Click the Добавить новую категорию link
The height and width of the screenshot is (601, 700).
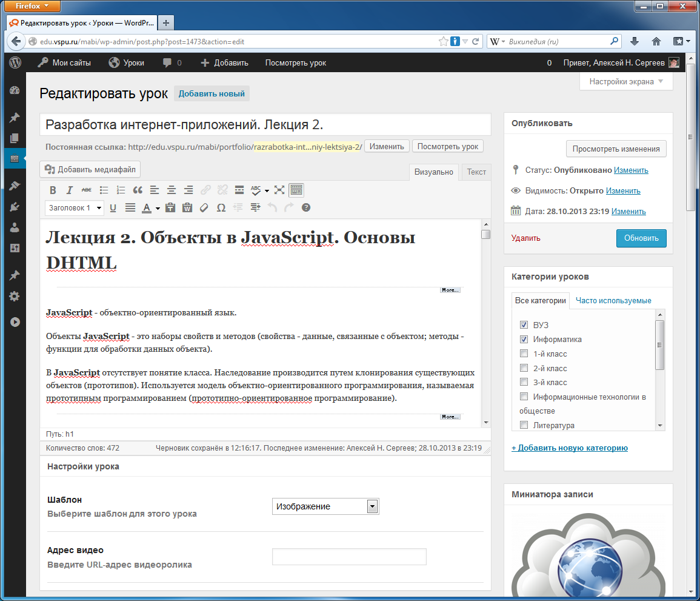point(570,448)
